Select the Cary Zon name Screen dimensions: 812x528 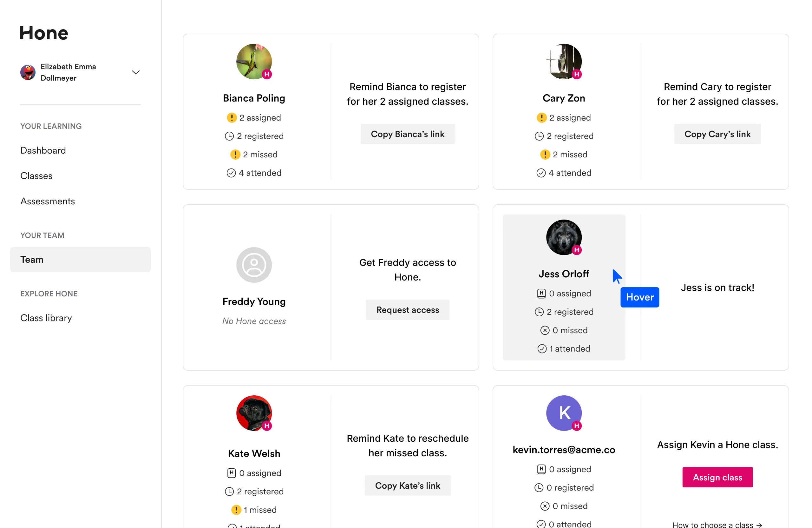564,98
